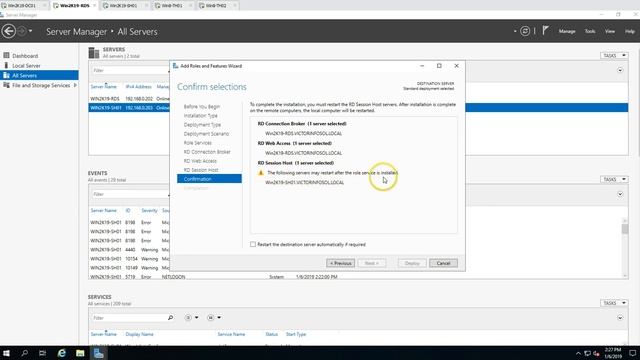Click the forward navigation arrow

pyautogui.click(x=22, y=31)
